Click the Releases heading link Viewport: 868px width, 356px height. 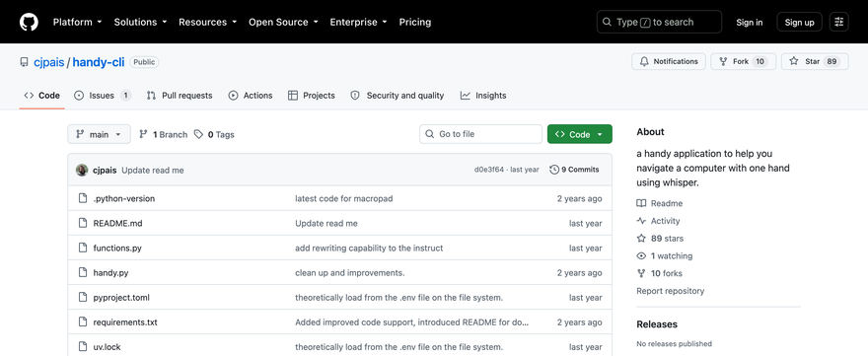(657, 323)
